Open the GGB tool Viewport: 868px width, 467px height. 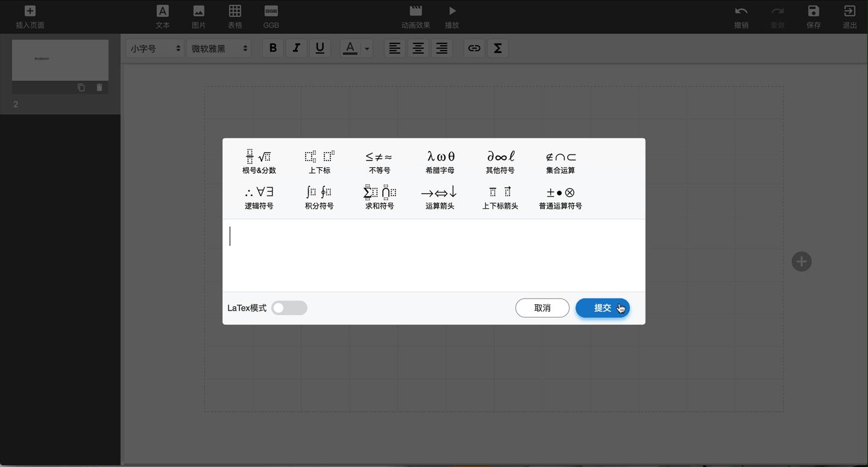271,17
